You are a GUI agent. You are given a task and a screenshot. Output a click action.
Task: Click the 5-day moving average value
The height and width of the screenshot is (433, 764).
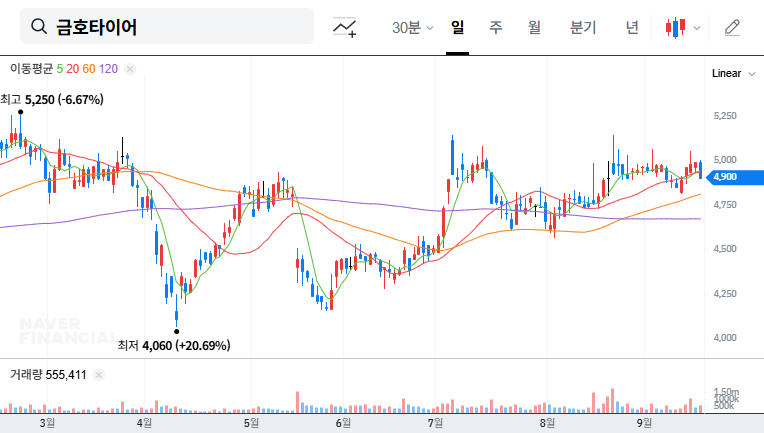click(x=59, y=69)
